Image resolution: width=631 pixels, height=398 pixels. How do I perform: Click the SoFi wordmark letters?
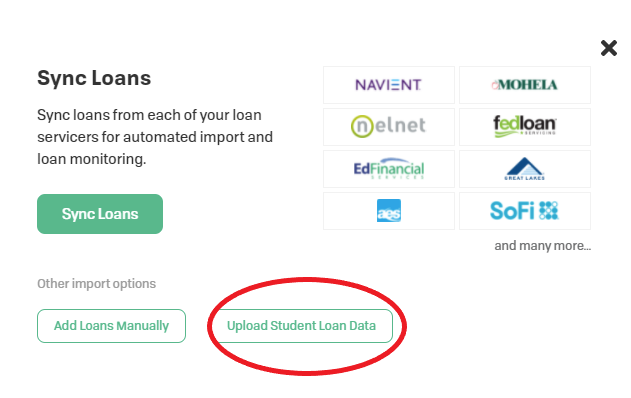[512, 210]
